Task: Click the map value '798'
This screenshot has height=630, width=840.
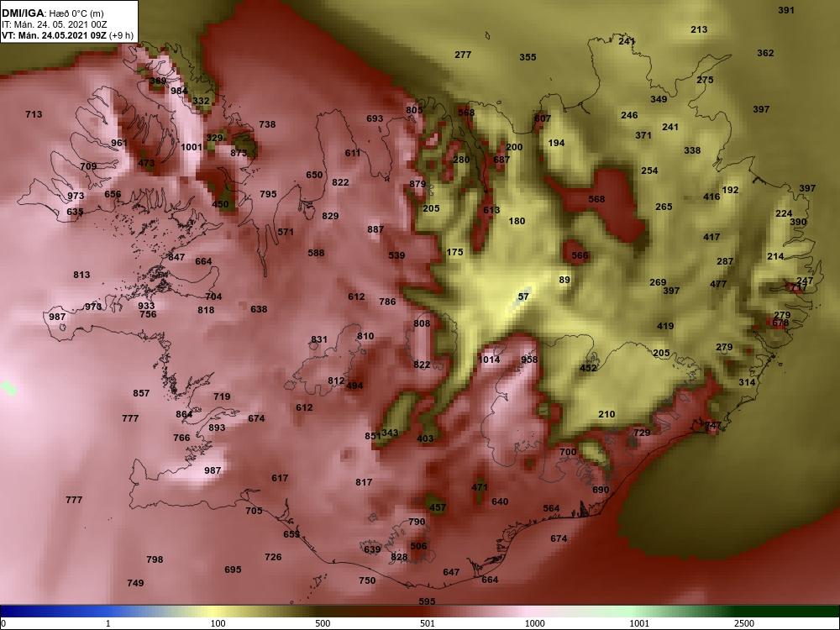Action: (155, 559)
